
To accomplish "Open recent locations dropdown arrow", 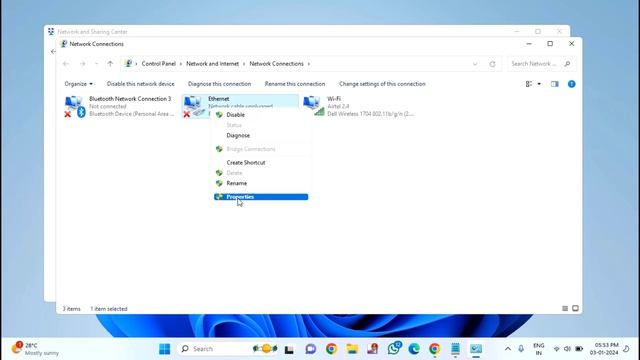I will [96, 64].
